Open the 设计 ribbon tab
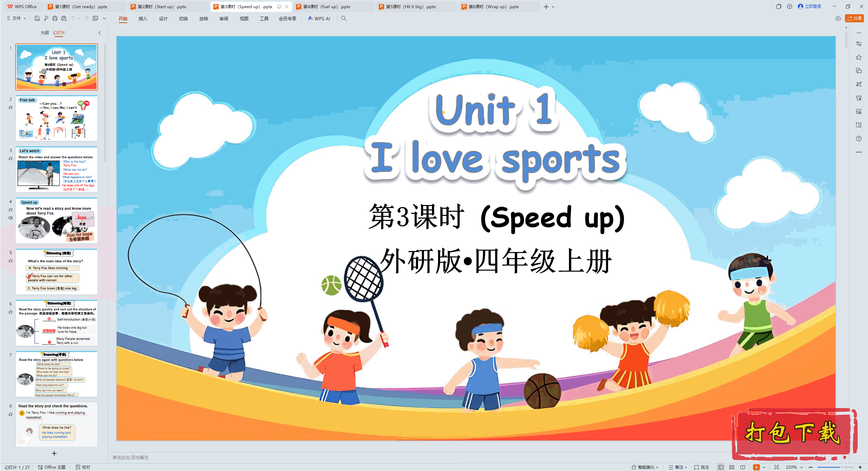868x471 pixels. [163, 19]
